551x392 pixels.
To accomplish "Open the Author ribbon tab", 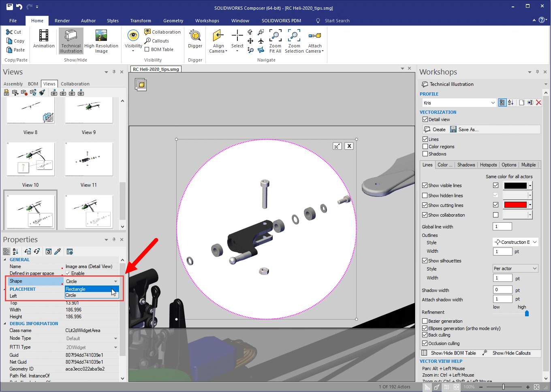I will click(x=88, y=21).
